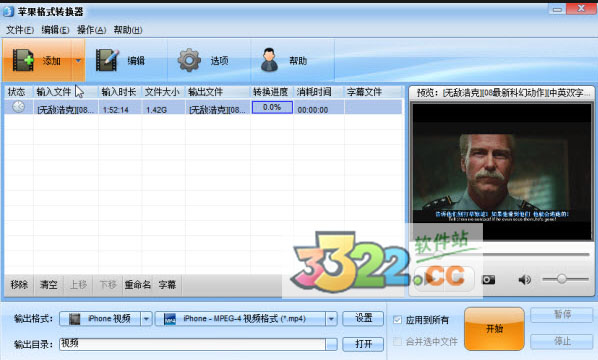Open the MPEG-4 format profile dropdown

point(331,319)
